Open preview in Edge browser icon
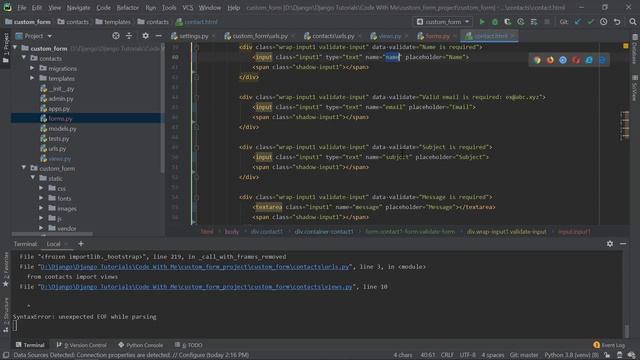The width and height of the screenshot is (640, 360). click(x=602, y=60)
